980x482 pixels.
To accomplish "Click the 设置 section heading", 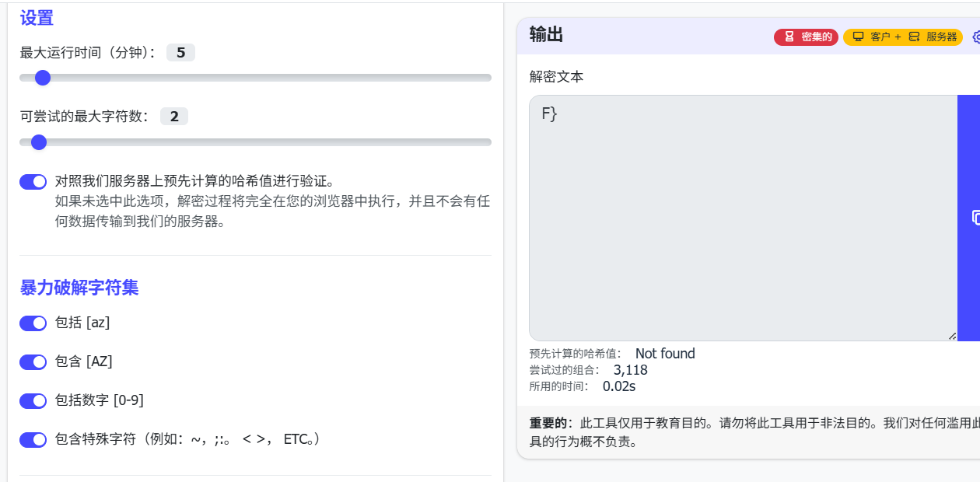I will click(x=37, y=18).
